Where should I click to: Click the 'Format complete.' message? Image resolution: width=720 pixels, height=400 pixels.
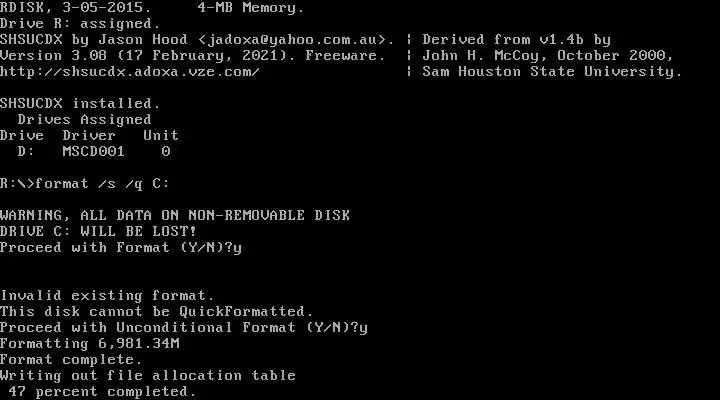pyautogui.click(x=71, y=360)
